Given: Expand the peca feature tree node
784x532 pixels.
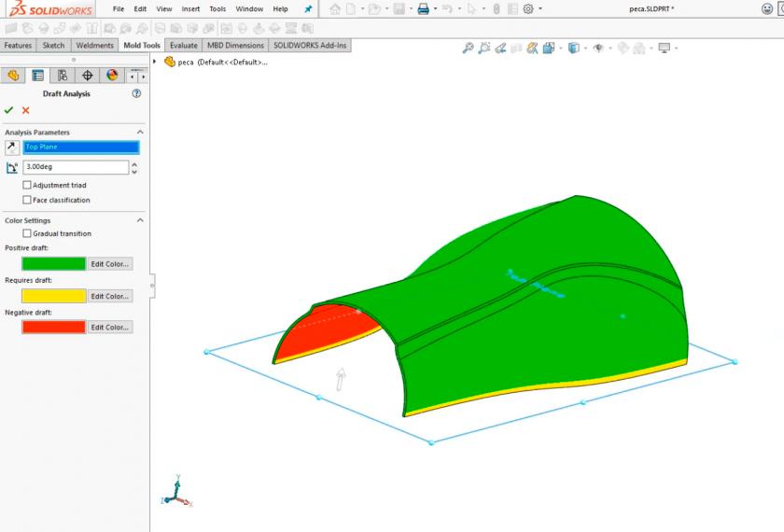Looking at the screenshot, I should 155,62.
